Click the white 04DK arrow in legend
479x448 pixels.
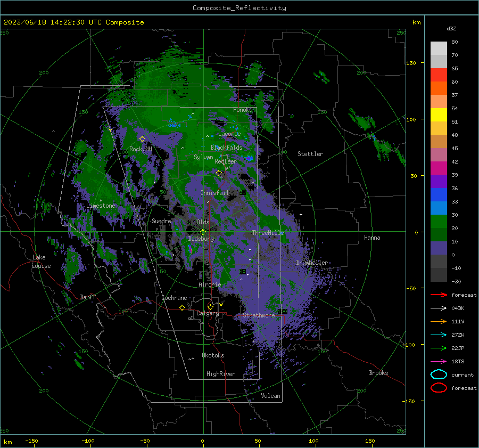click(x=439, y=308)
